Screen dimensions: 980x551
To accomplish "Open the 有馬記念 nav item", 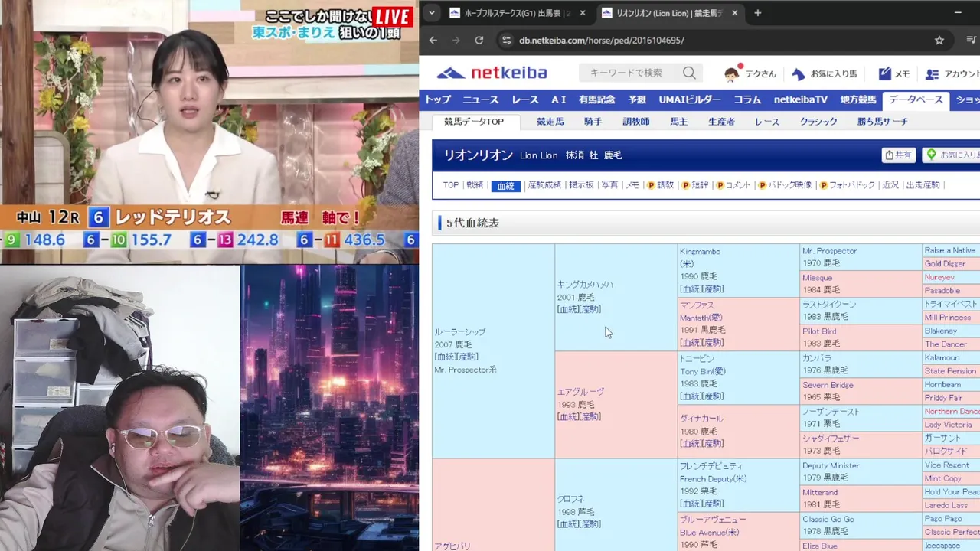I will click(596, 99).
